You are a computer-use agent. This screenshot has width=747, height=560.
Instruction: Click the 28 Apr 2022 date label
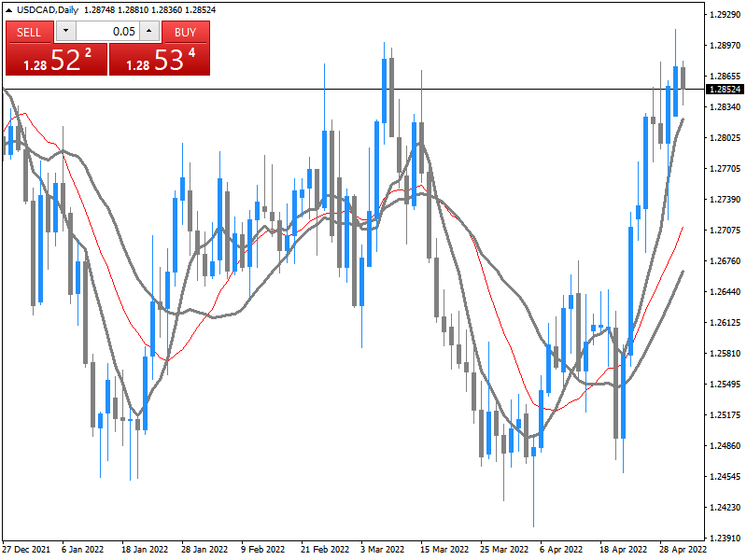pos(679,550)
